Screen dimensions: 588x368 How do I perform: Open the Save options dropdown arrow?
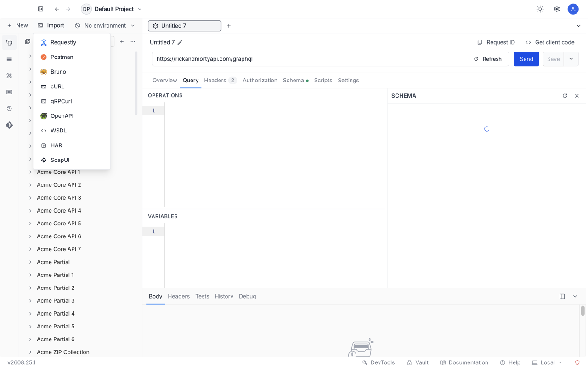(x=571, y=59)
